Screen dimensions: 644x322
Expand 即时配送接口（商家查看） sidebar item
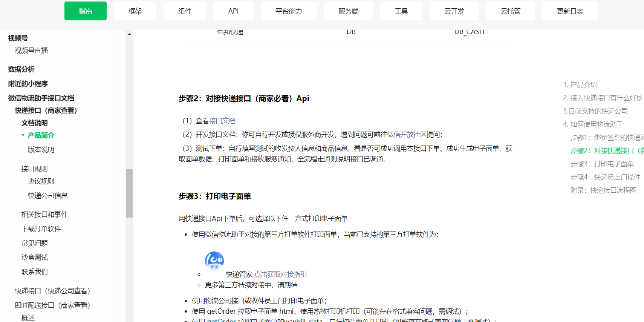coord(52,305)
